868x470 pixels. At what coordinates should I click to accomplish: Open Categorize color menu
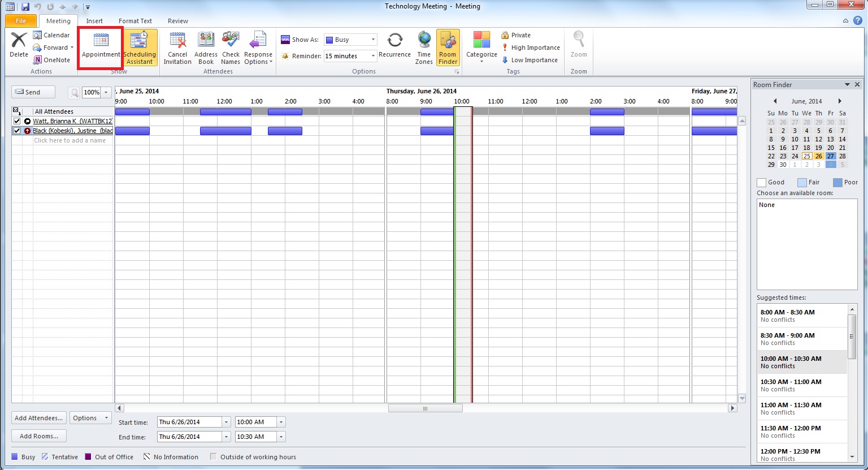(x=481, y=48)
